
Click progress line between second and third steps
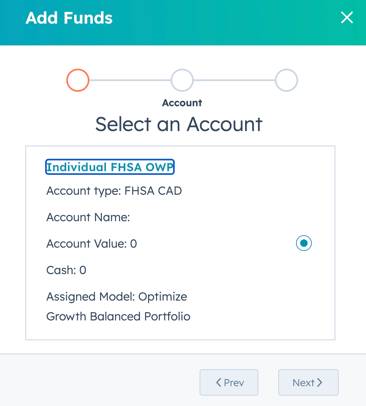[234, 80]
